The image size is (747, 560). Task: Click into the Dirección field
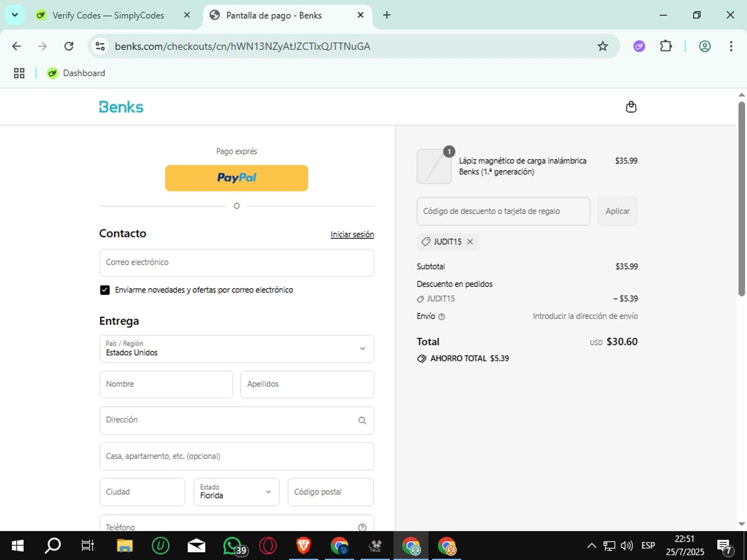click(237, 420)
